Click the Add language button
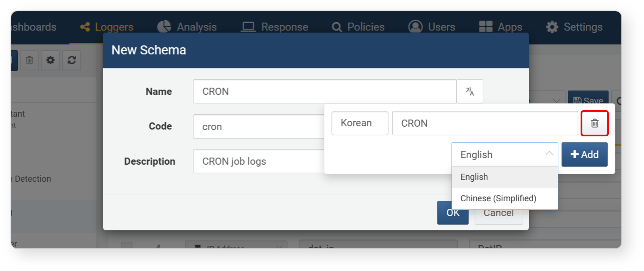The image size is (644, 271). click(584, 155)
